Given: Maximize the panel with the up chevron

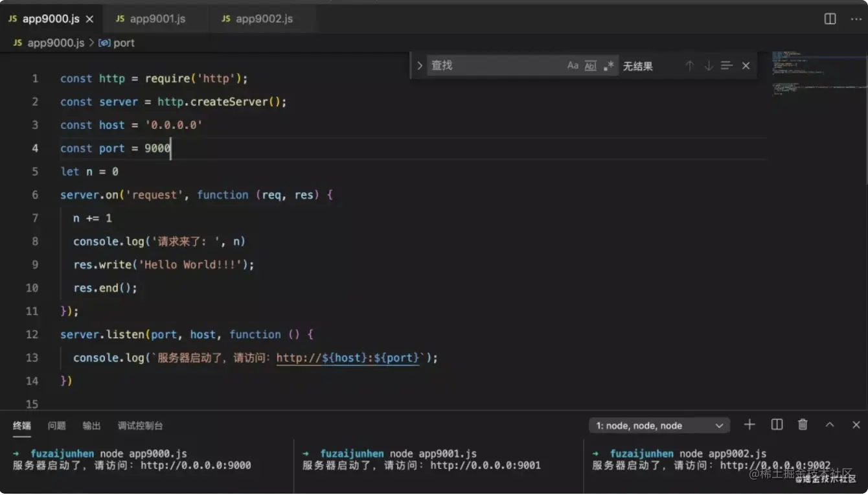Looking at the screenshot, I should tap(829, 425).
